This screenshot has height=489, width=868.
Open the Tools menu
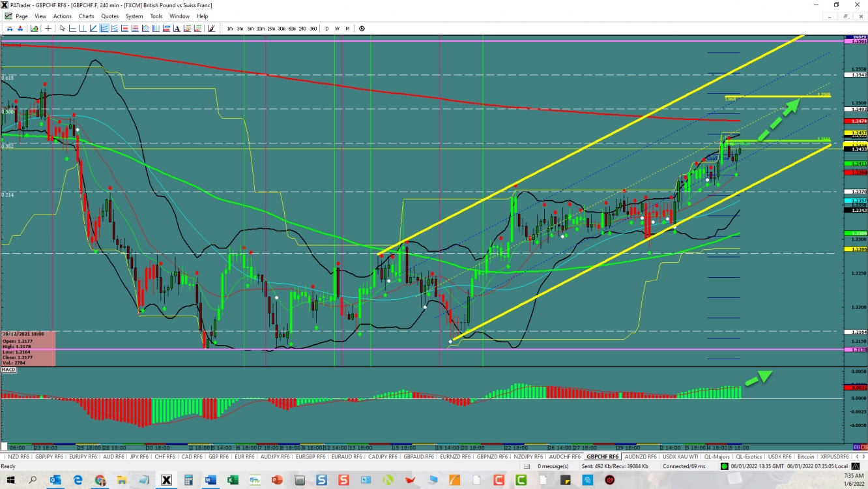tap(156, 16)
